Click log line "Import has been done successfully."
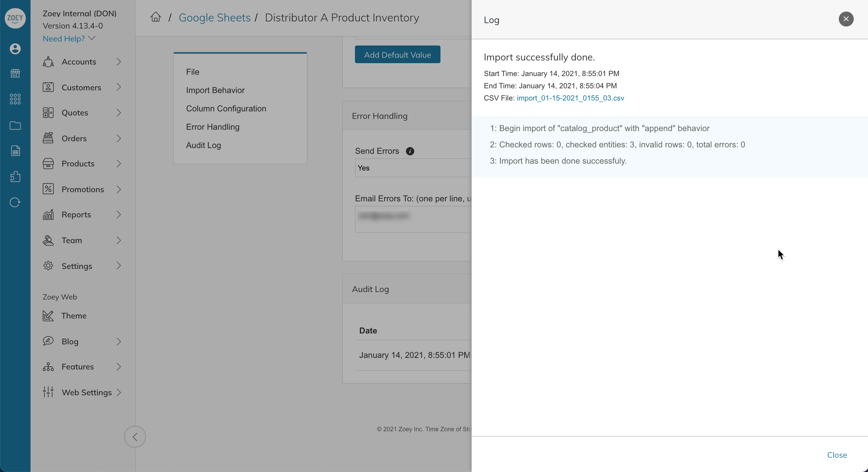 (558, 161)
